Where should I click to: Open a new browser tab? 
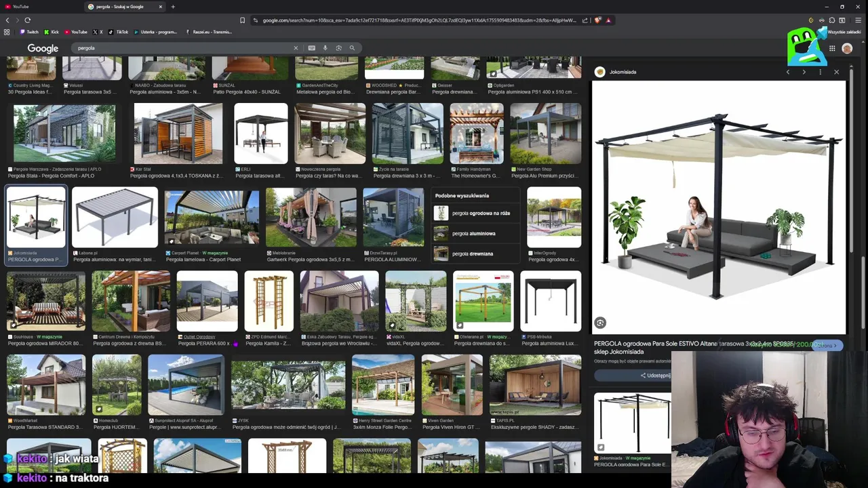[x=173, y=7]
